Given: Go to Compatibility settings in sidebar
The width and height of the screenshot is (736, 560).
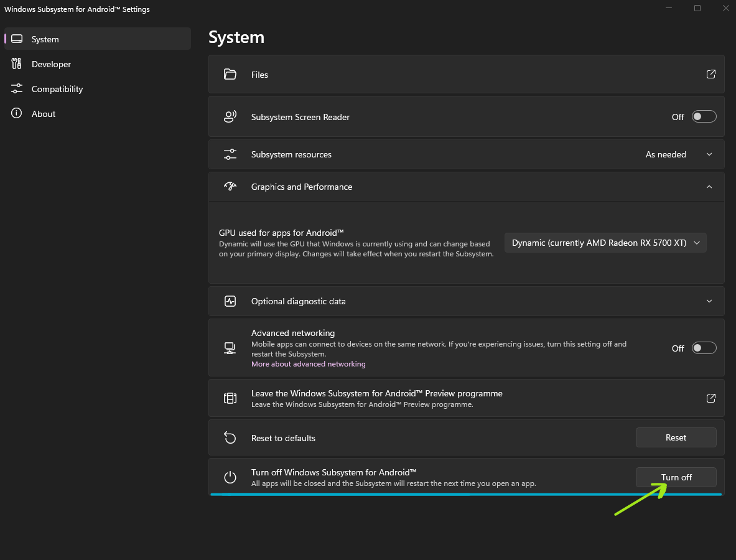Looking at the screenshot, I should [98, 89].
